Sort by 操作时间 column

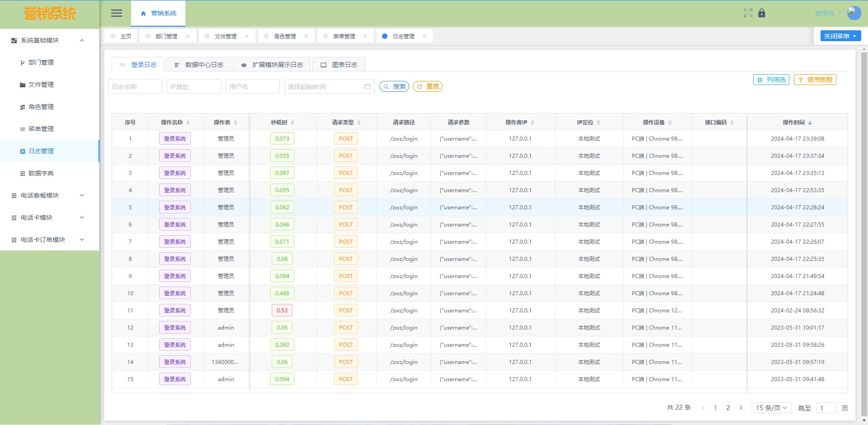[810, 123]
